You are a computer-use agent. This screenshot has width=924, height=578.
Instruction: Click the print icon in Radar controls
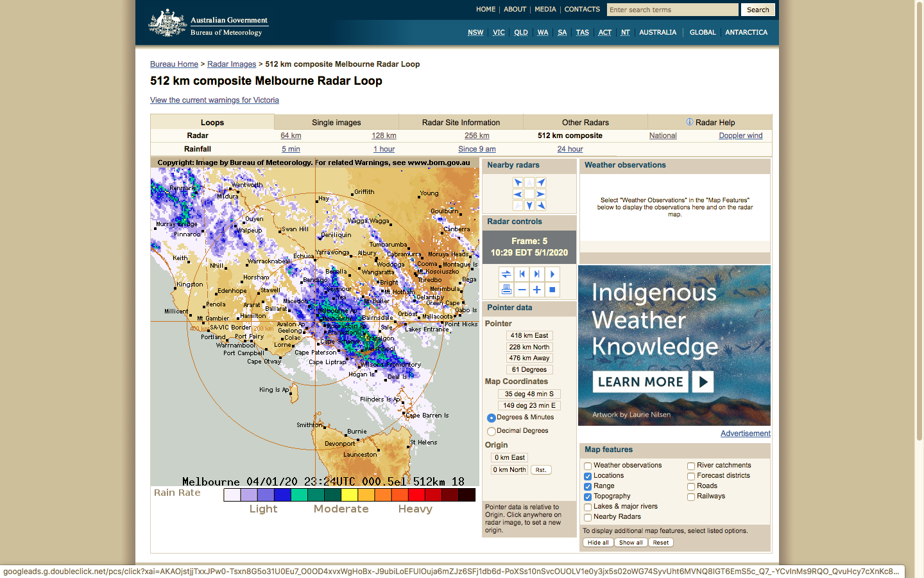click(x=506, y=290)
